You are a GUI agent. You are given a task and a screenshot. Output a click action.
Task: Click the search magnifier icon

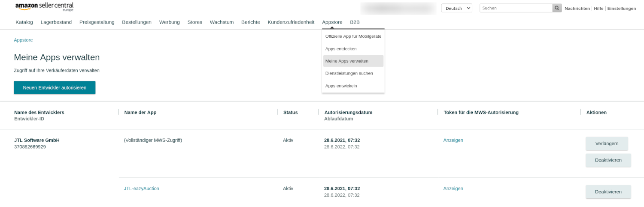point(557,8)
